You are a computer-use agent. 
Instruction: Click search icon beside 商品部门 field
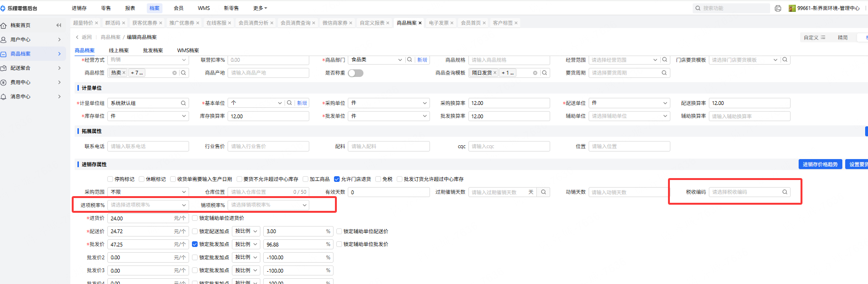[410, 60]
